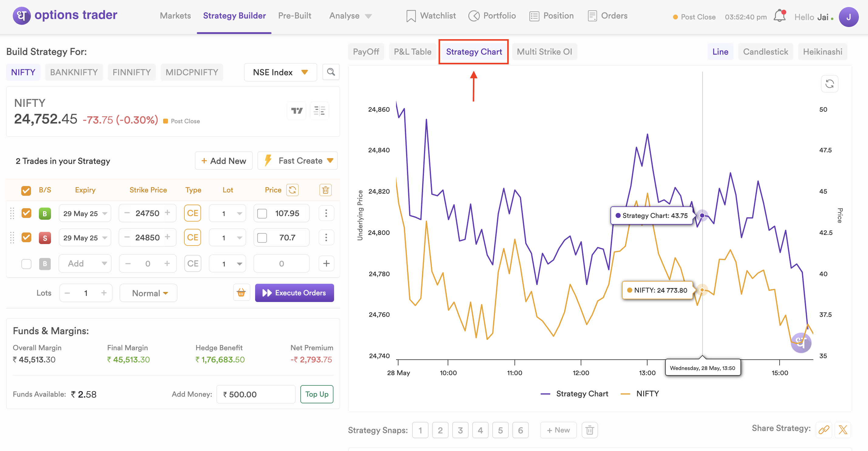Click the basket icon beside Execute Orders
Image resolution: width=868 pixels, height=451 pixels.
click(241, 293)
